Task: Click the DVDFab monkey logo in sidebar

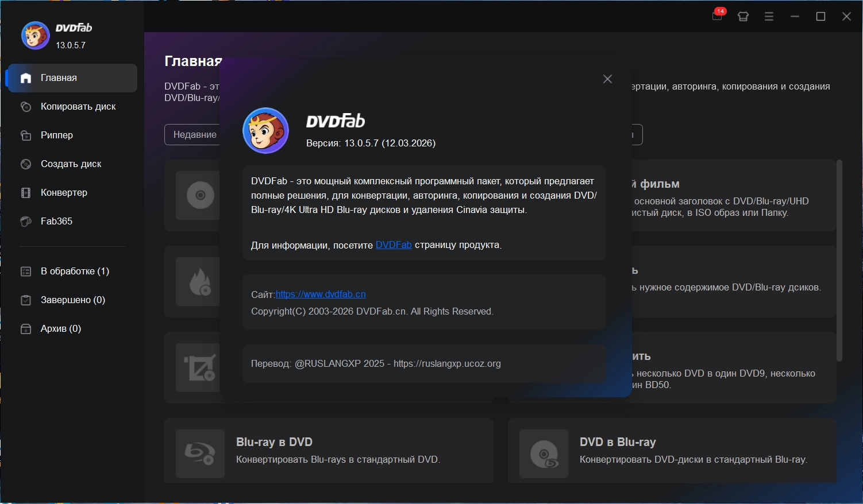Action: click(36, 36)
